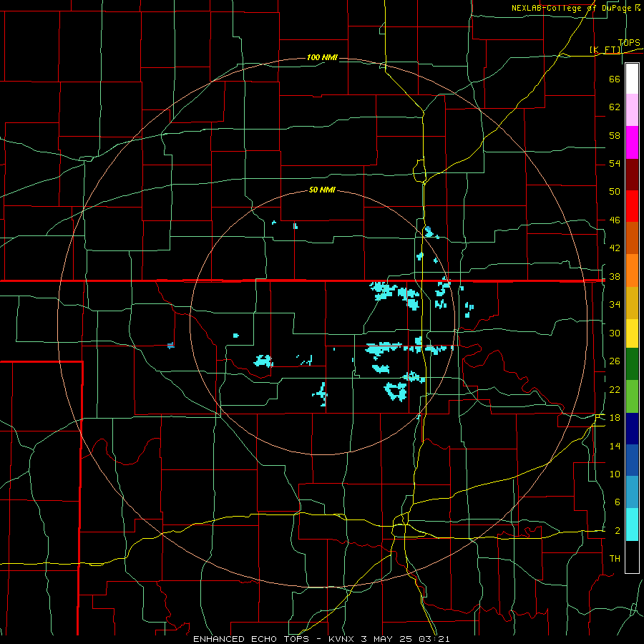Click the legend value 26

(615, 361)
